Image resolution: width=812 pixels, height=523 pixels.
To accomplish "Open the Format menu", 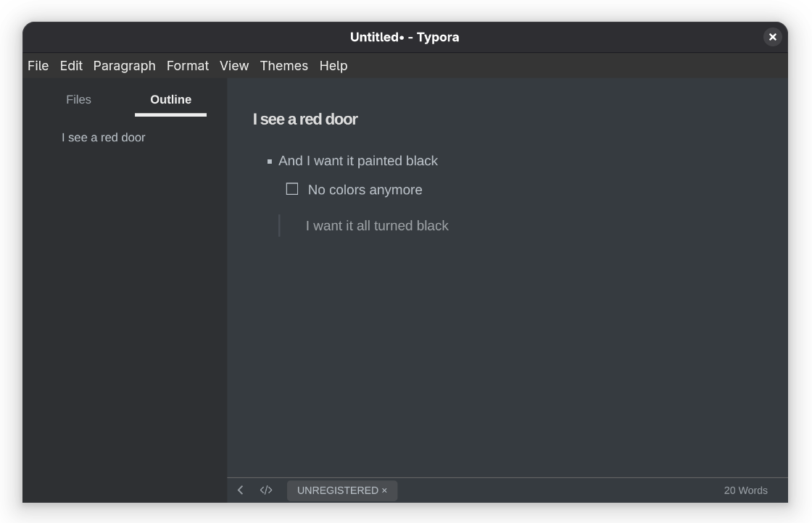I will [188, 66].
